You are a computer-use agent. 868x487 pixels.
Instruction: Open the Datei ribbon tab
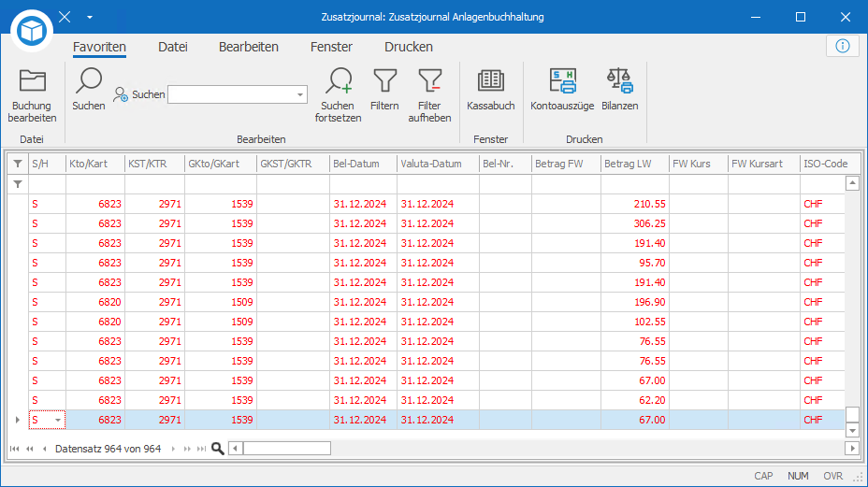(173, 47)
